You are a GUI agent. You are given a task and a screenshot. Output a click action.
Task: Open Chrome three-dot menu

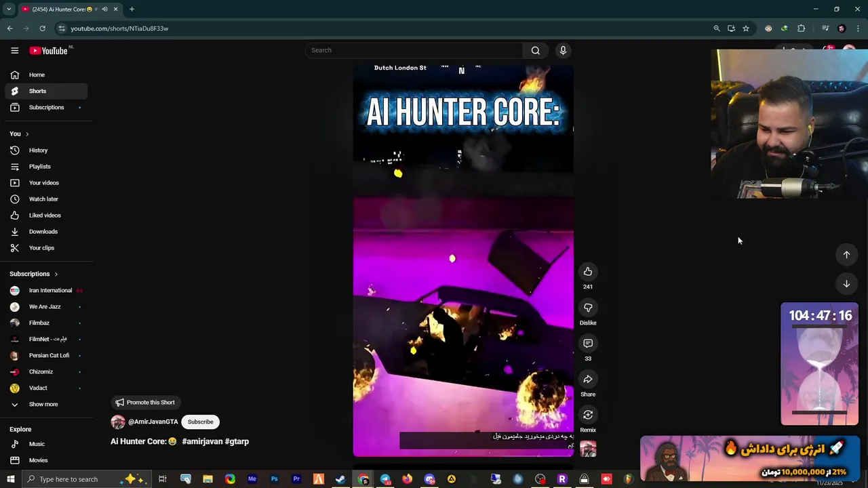click(859, 28)
